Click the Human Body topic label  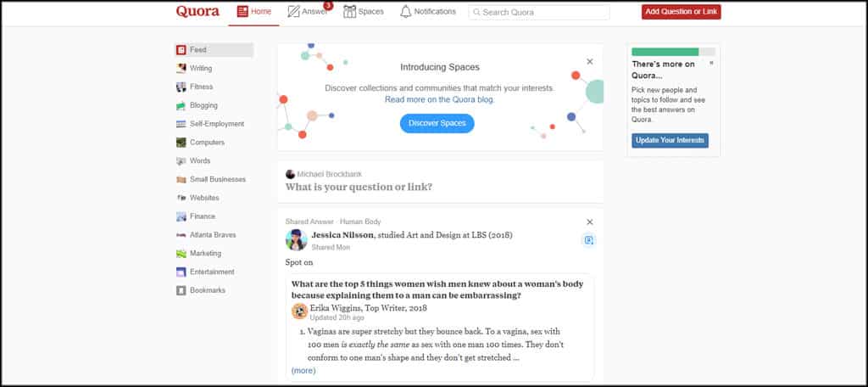(360, 222)
